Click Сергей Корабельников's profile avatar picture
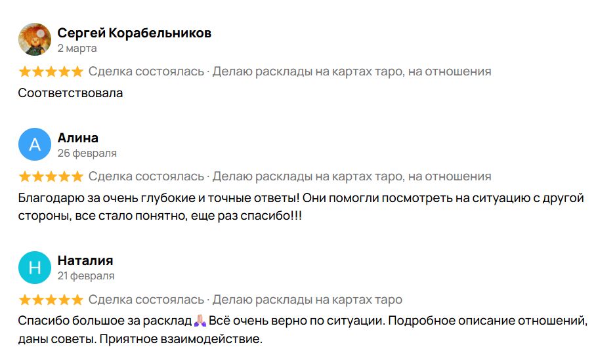596x364 pixels. [x=35, y=39]
